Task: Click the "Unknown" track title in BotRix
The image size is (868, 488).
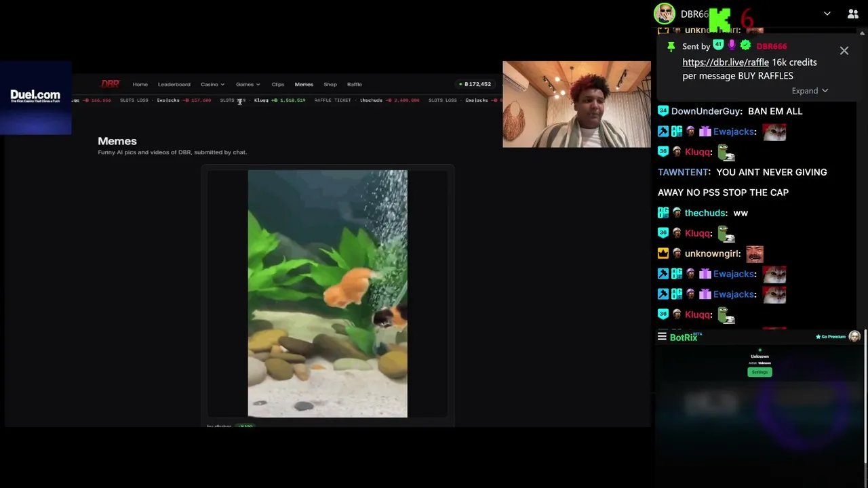Action: [x=759, y=357]
